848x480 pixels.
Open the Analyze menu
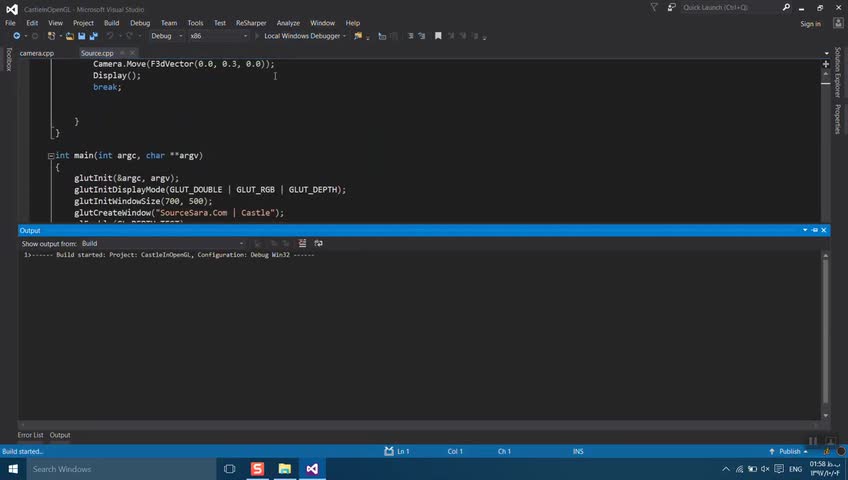[288, 23]
